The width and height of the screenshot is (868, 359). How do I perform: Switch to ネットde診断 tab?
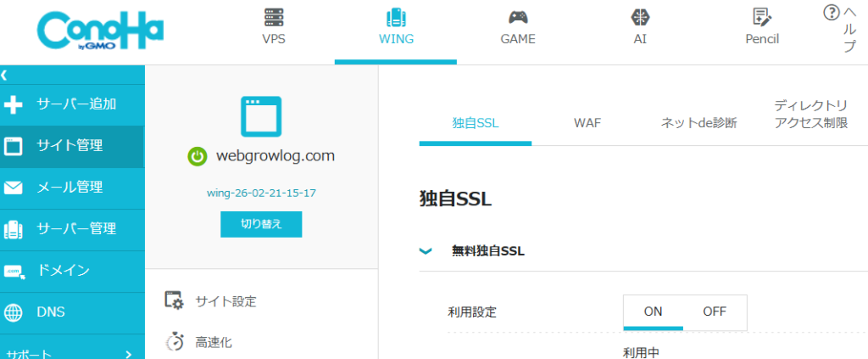click(698, 123)
